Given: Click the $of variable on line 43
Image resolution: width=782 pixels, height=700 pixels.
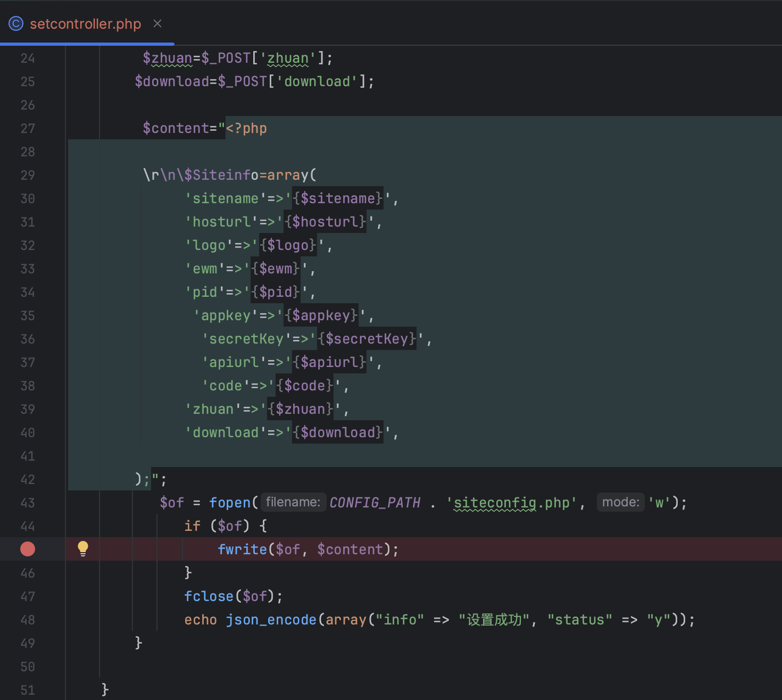Looking at the screenshot, I should pyautogui.click(x=172, y=503).
